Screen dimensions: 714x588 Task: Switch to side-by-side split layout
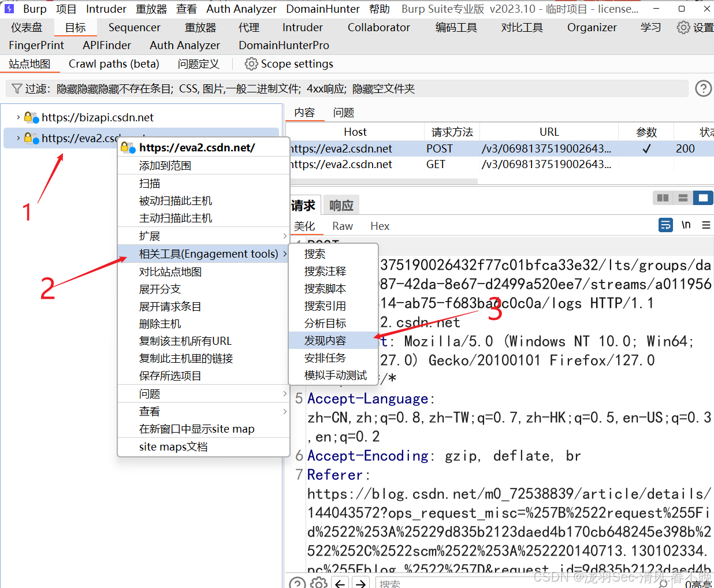point(663,198)
